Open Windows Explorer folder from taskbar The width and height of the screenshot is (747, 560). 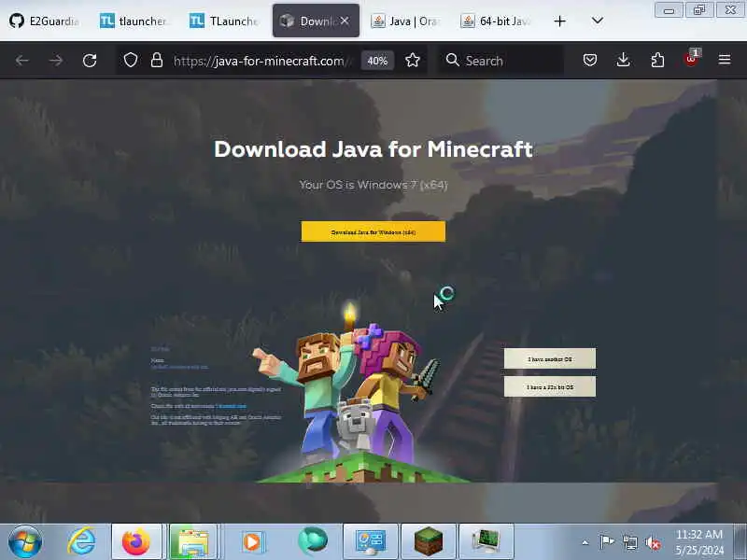193,541
